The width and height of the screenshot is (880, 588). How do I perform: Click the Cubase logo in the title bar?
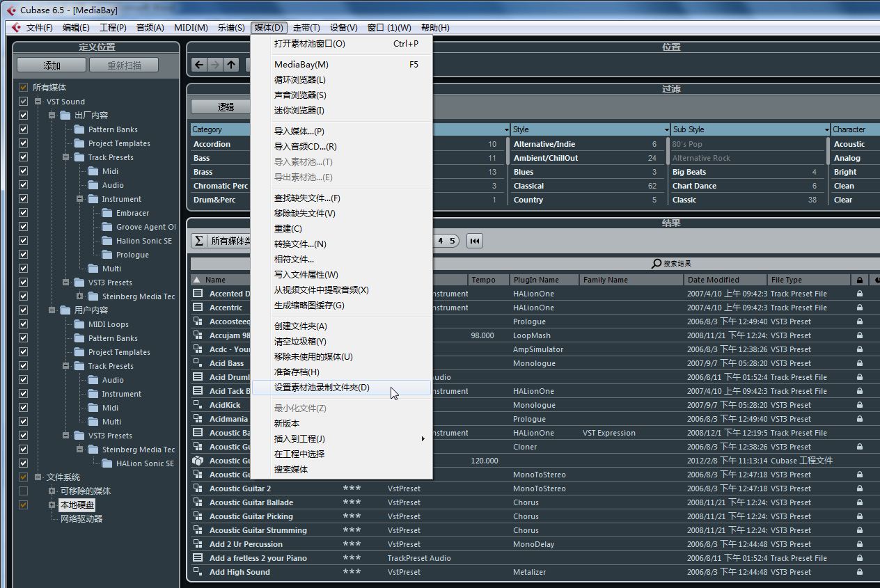click(x=11, y=10)
